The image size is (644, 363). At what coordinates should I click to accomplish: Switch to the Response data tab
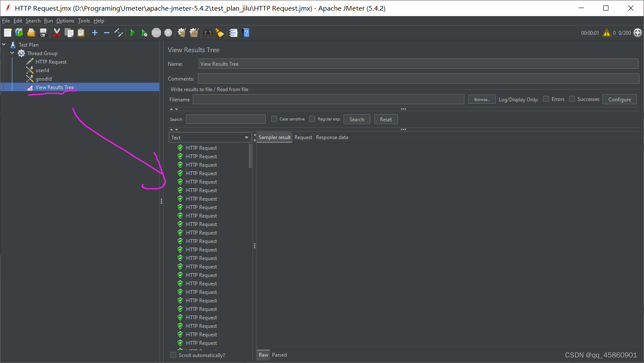(x=332, y=137)
